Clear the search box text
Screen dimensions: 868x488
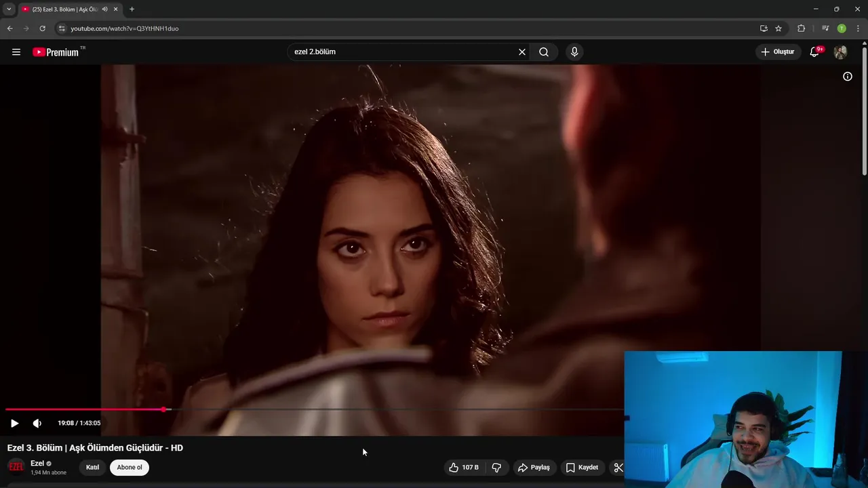(x=522, y=52)
